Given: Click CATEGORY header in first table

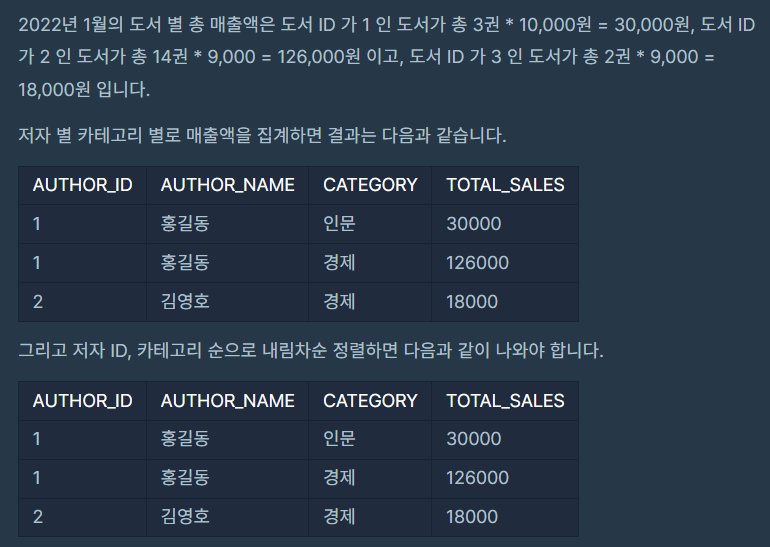Looking at the screenshot, I should tap(370, 185).
